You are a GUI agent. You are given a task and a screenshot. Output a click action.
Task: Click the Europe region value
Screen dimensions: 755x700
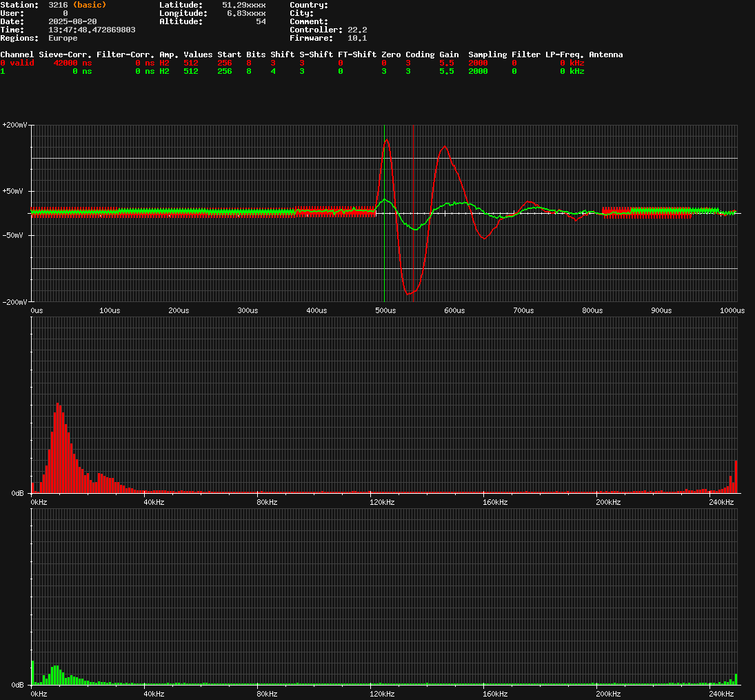coord(63,38)
